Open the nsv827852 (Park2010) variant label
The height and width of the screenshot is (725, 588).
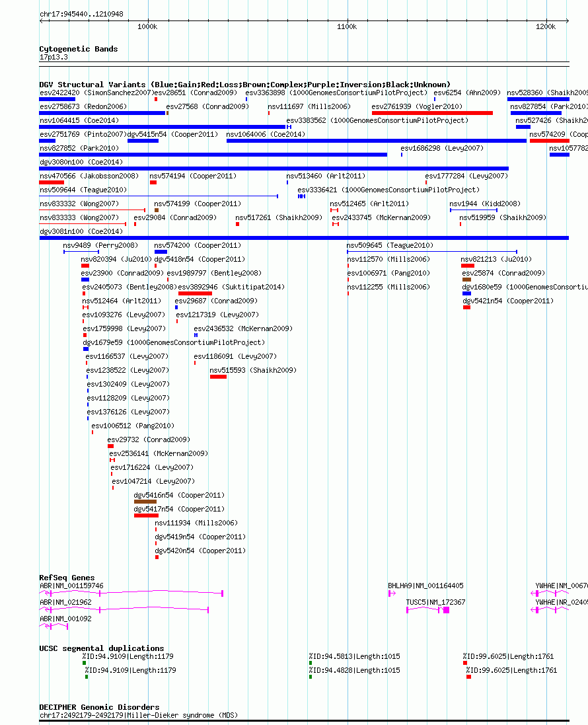[79, 148]
